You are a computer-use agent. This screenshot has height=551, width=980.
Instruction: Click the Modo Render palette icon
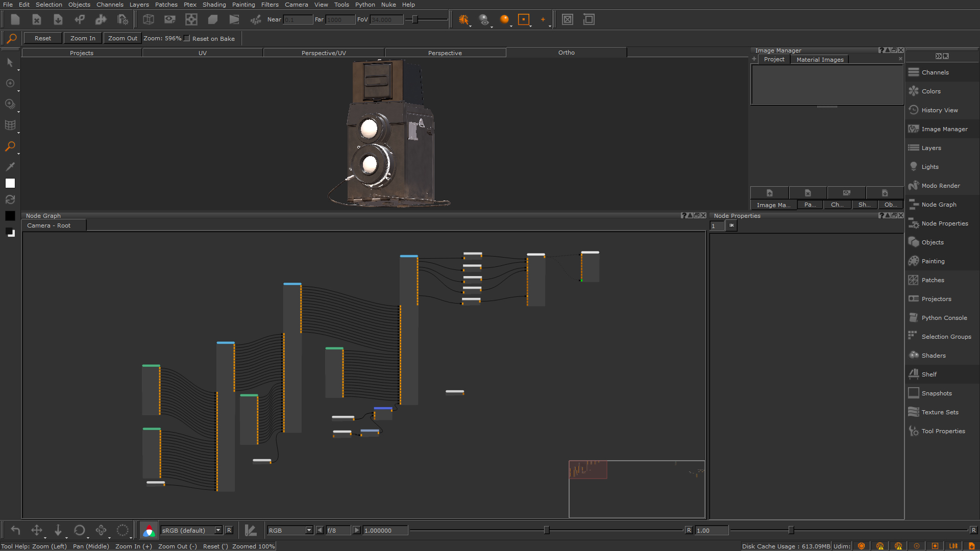pyautogui.click(x=914, y=186)
